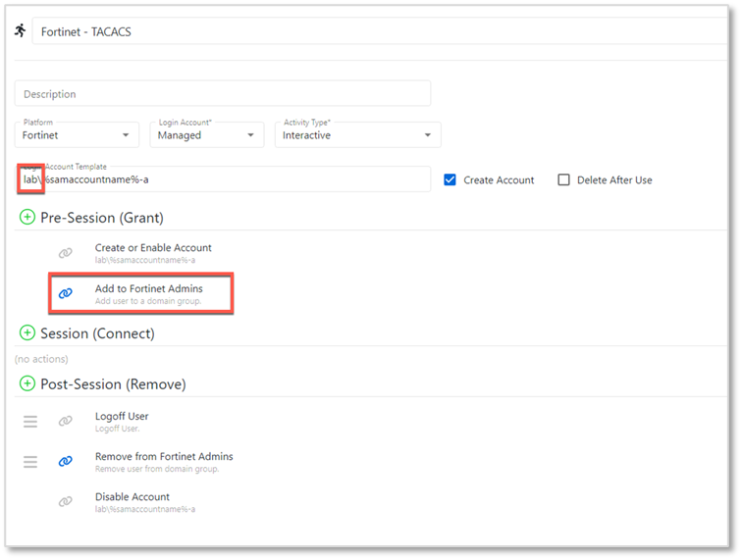Add a Pre-Session (Grant) action with plus icon
The width and height of the screenshot is (742, 560).
(x=26, y=217)
